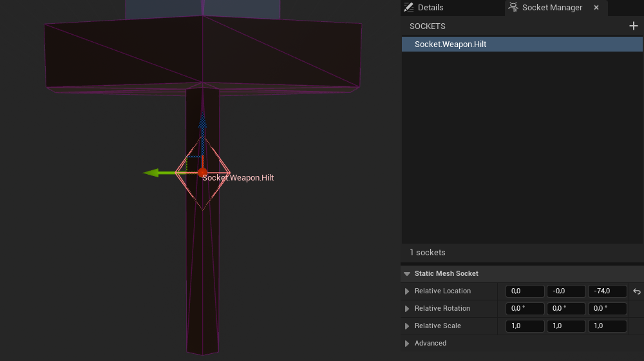644x361 pixels.
Task: Click the Relative Rotation X value field
Action: coord(525,309)
